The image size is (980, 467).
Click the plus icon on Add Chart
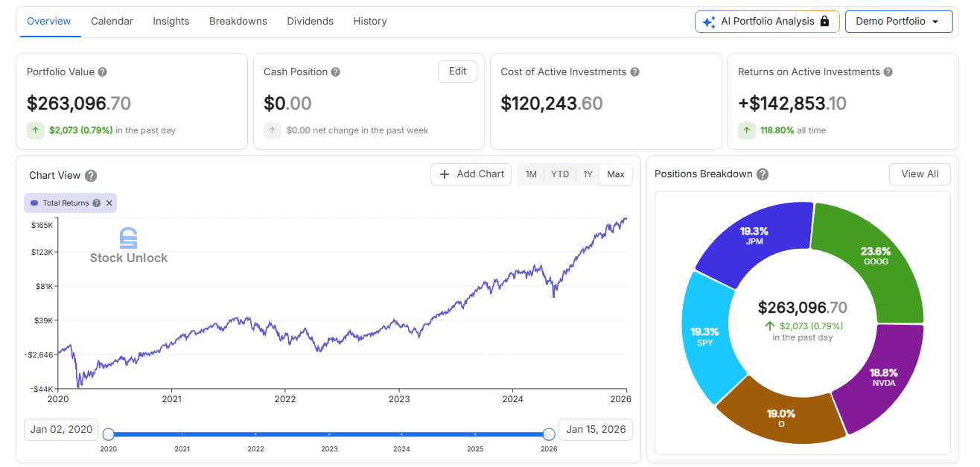pyautogui.click(x=443, y=174)
